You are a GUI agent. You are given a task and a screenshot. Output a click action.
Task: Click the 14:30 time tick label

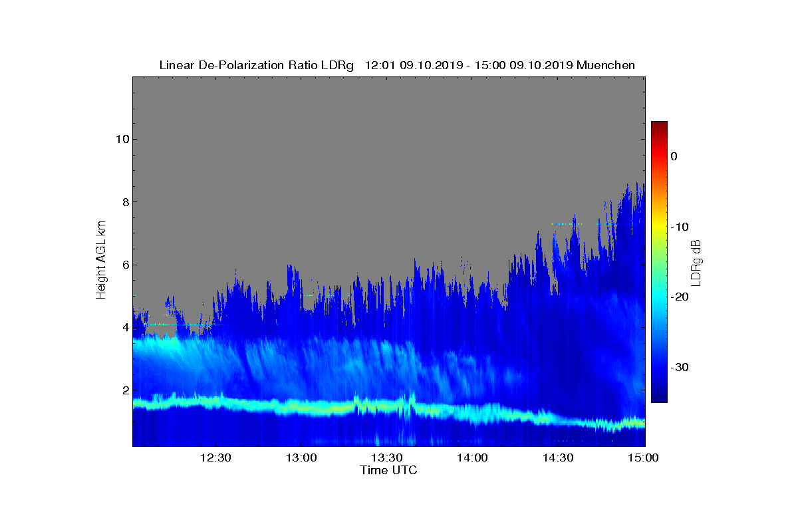coord(559,458)
